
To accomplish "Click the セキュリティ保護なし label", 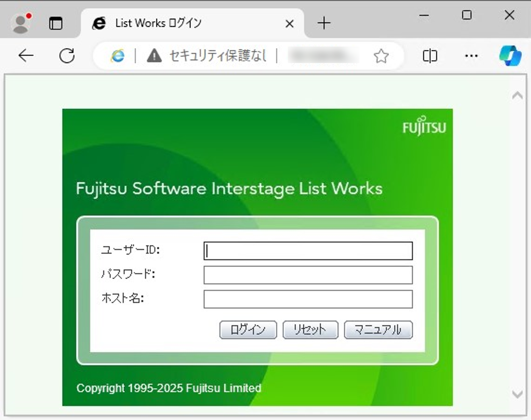I will (x=218, y=56).
